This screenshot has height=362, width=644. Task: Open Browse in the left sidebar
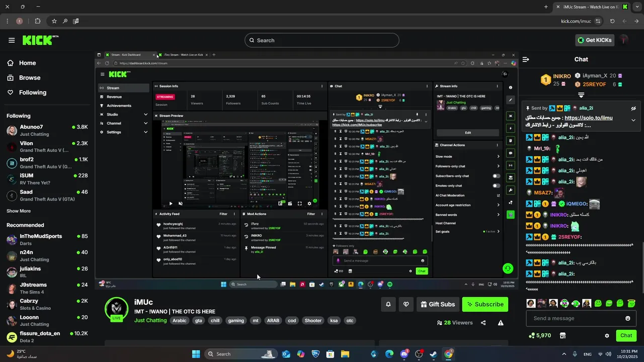tap(30, 77)
